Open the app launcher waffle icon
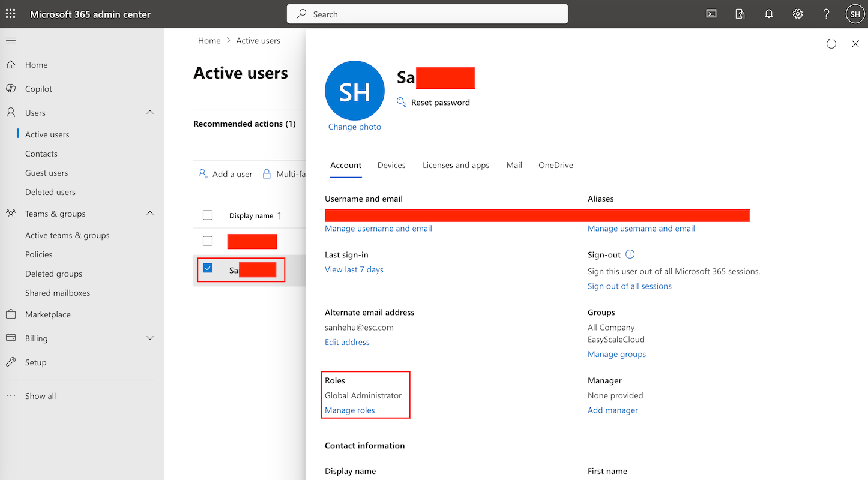 click(x=11, y=14)
